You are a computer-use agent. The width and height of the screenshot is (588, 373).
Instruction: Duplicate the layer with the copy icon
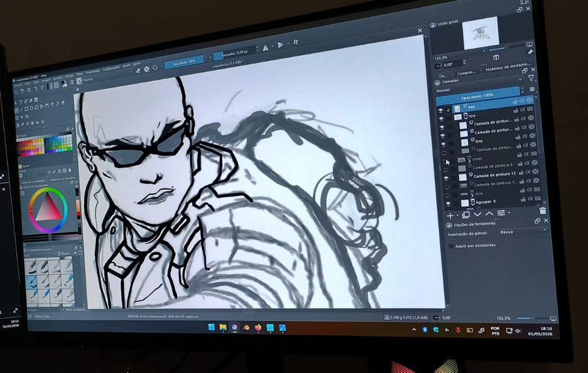(465, 215)
